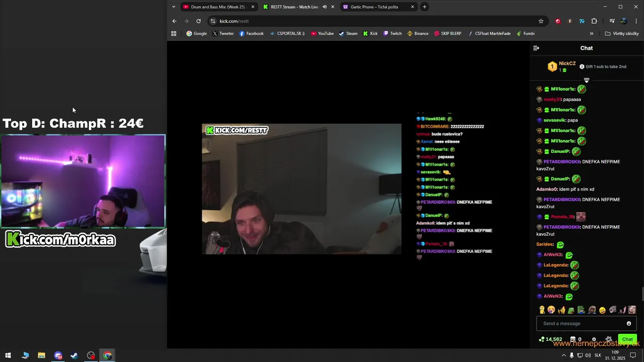Screen dimensions: 644x362
Task: Open the Tweeter bookmark
Action: [223, 34]
